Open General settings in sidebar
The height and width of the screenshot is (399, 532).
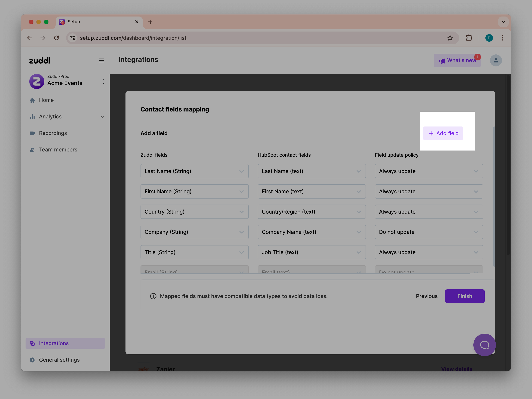pyautogui.click(x=59, y=360)
